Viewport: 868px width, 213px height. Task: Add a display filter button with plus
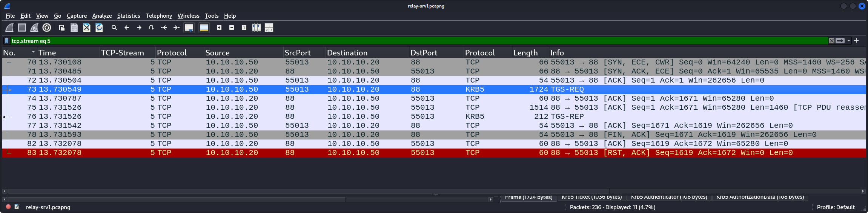[x=856, y=40]
